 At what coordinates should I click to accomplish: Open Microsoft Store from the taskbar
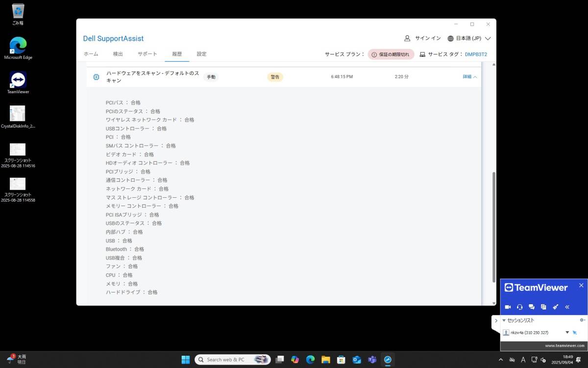click(x=342, y=360)
